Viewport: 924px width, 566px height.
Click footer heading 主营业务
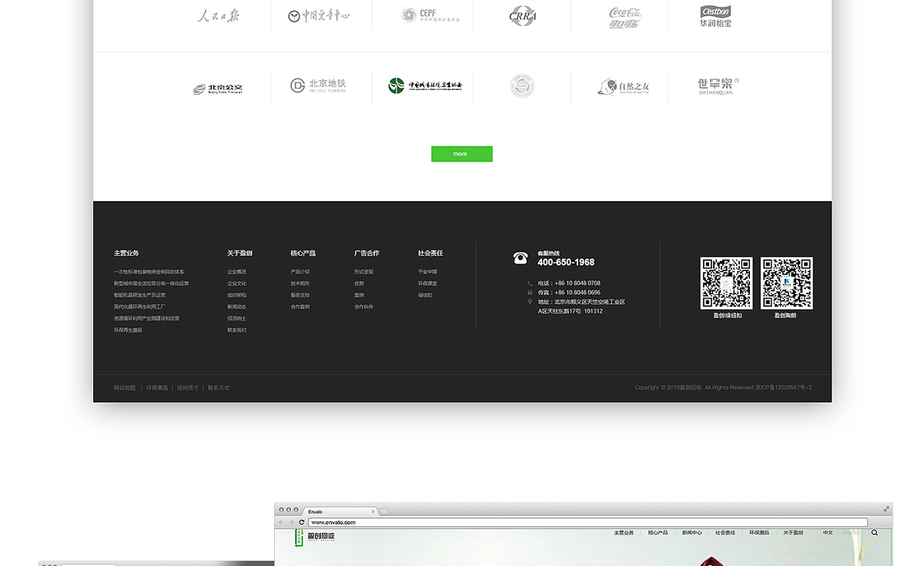pos(126,253)
